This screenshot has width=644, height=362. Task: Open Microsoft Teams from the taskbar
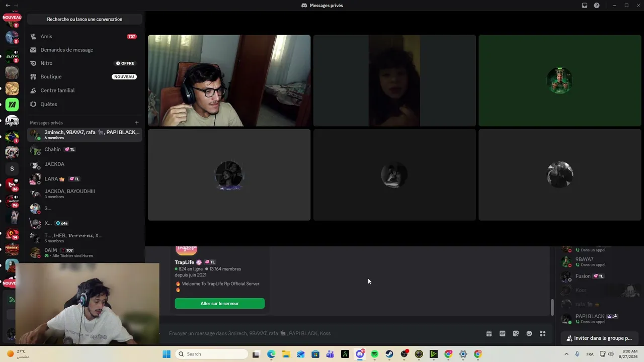coord(330,354)
